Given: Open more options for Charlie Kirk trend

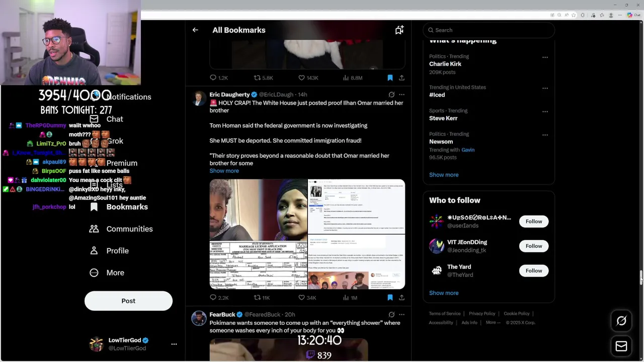Looking at the screenshot, I should [545, 57].
